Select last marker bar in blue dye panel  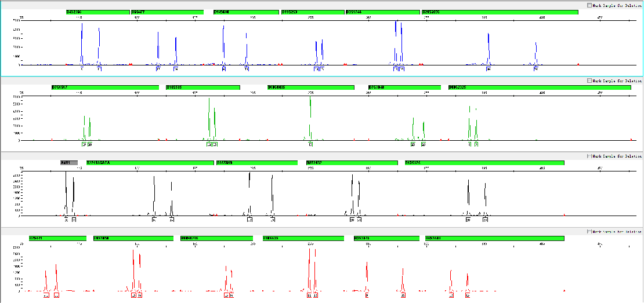pos(500,12)
